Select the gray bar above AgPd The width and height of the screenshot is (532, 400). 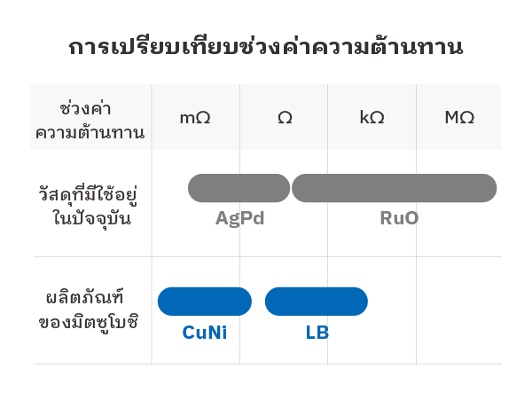(239, 188)
